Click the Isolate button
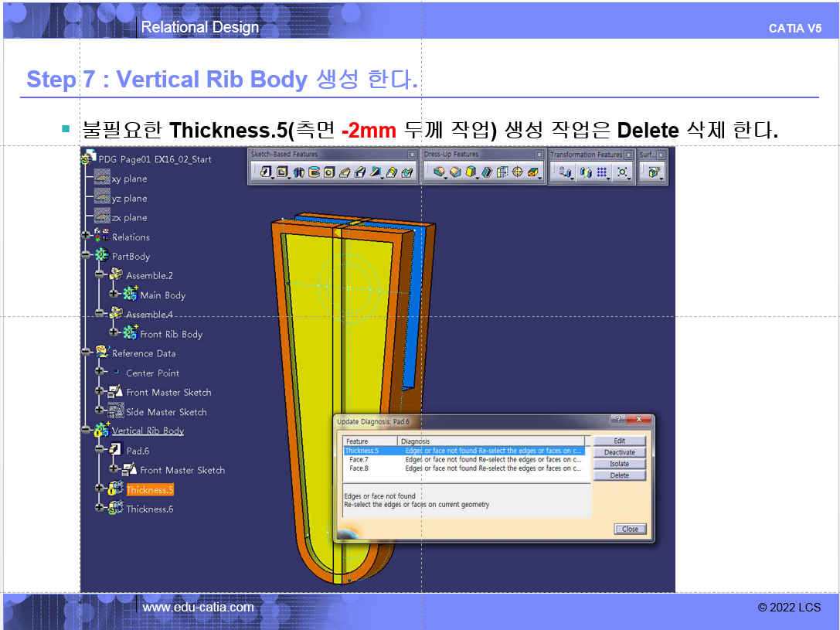Screen dimensions: 840x630 pyautogui.click(x=619, y=464)
